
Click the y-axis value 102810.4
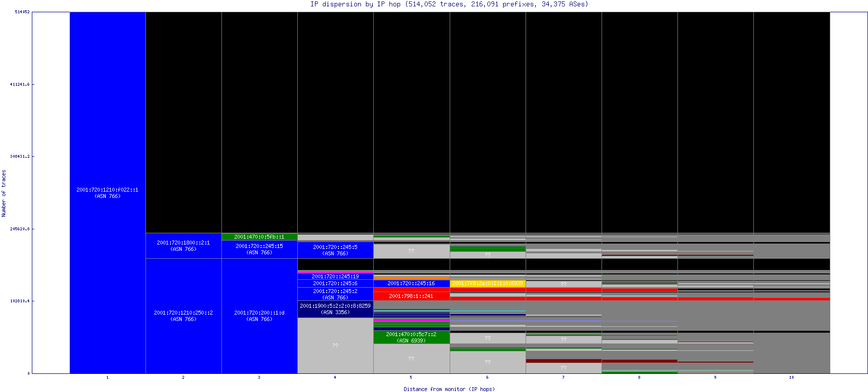(20, 301)
